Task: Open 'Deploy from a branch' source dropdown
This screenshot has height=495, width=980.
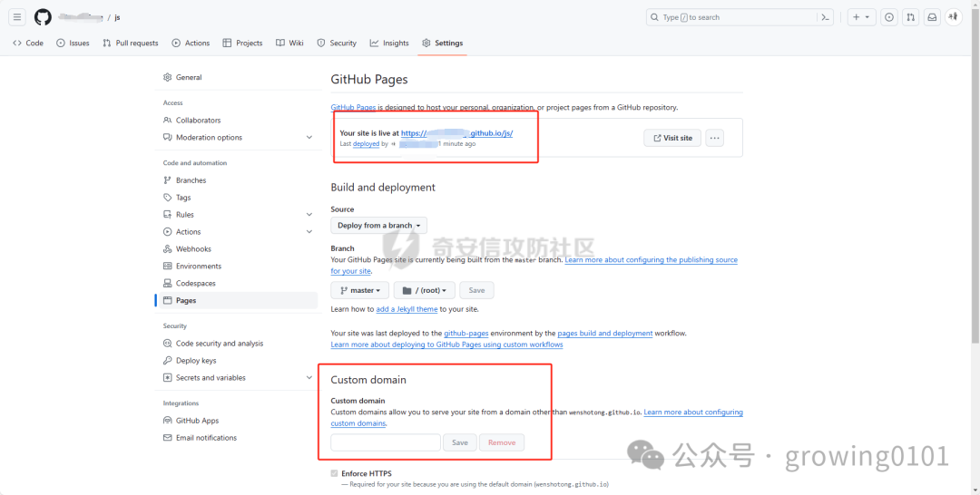Action: click(378, 226)
